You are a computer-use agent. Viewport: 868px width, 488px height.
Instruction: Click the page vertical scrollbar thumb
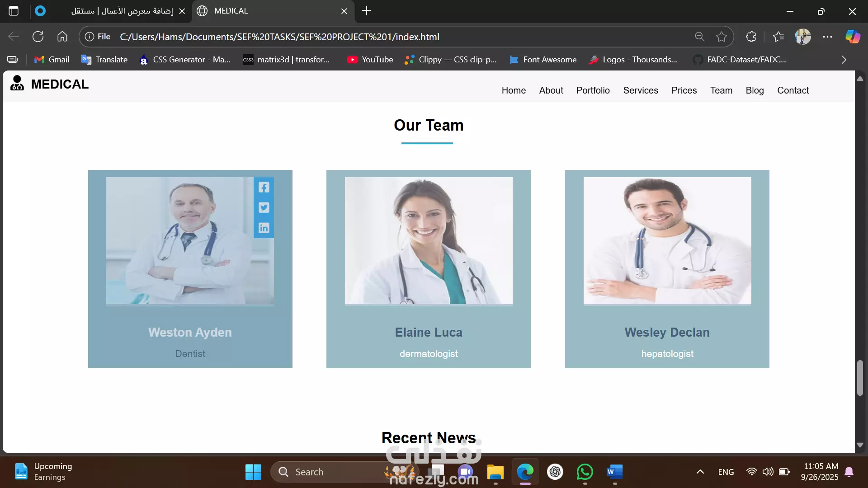pos(860,378)
